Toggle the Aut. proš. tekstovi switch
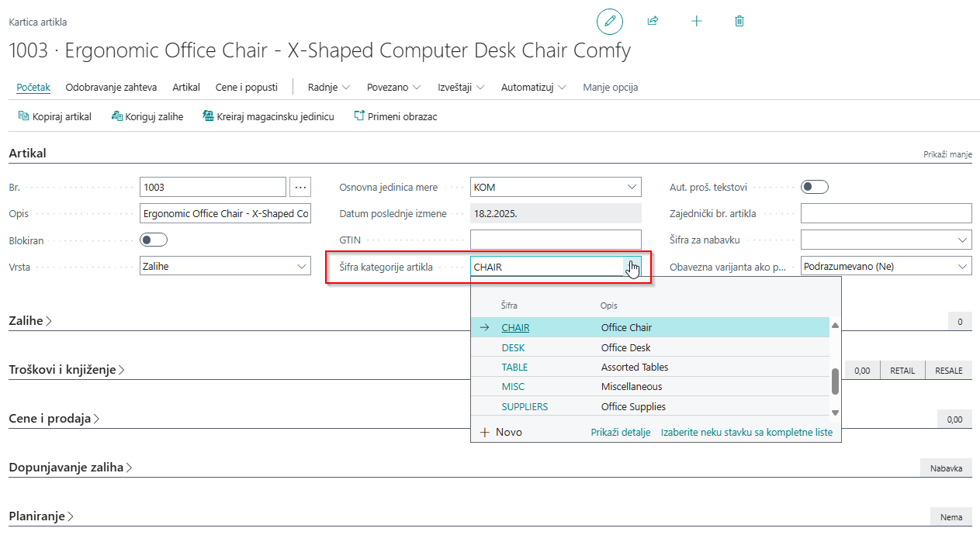Viewport: 980px width, 542px height. 815,187
